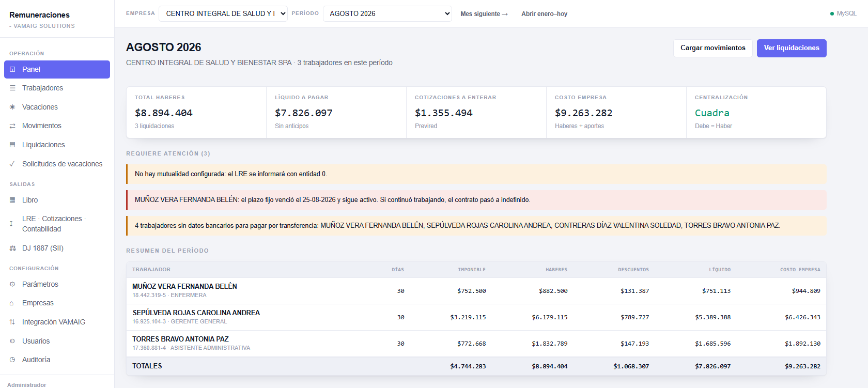This screenshot has height=388, width=868.
Task: Go to Vacaciones section
Action: [x=57, y=107]
